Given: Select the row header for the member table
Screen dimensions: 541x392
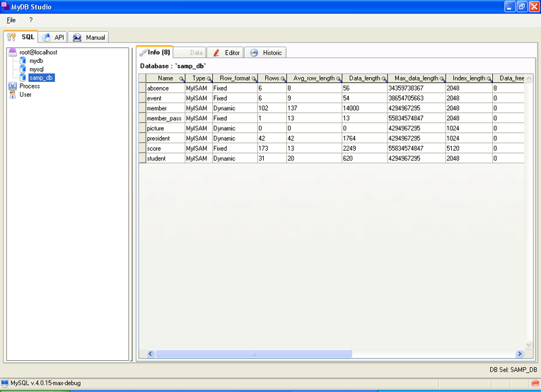Looking at the screenshot, I should pyautogui.click(x=143, y=108).
